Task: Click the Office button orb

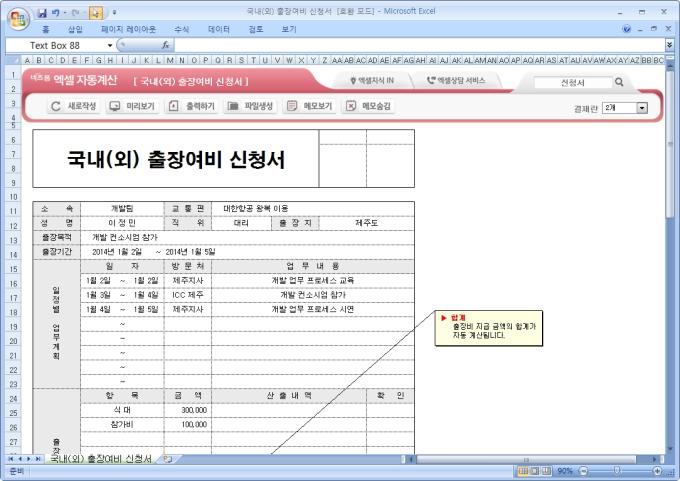Action: pyautogui.click(x=17, y=17)
